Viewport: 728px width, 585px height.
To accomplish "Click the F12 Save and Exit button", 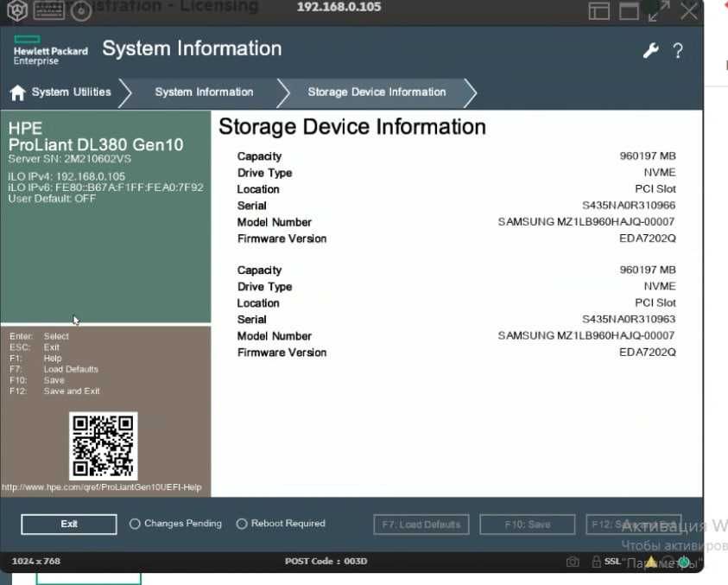I will pyautogui.click(x=633, y=525).
